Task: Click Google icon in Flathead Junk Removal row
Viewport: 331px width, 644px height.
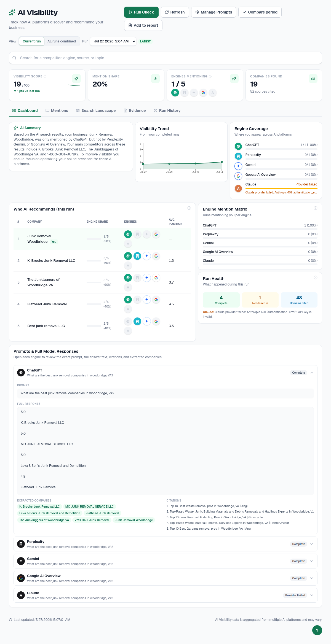Action: [156, 300]
